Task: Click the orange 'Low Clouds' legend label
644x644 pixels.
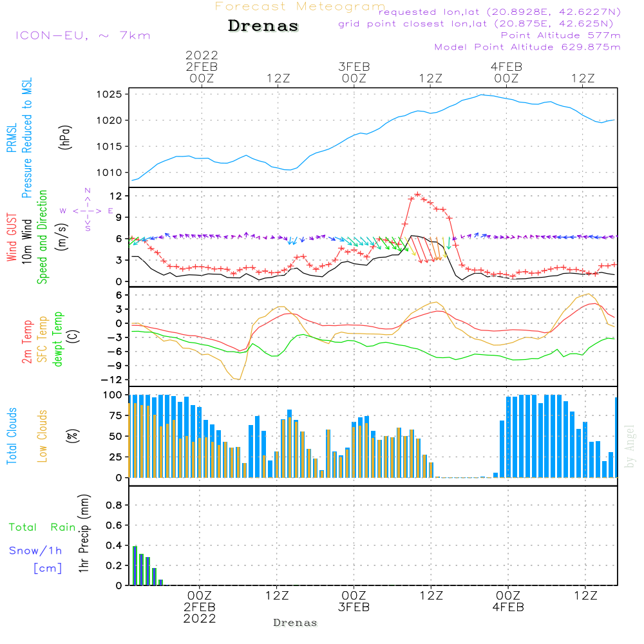Action: 43,436
